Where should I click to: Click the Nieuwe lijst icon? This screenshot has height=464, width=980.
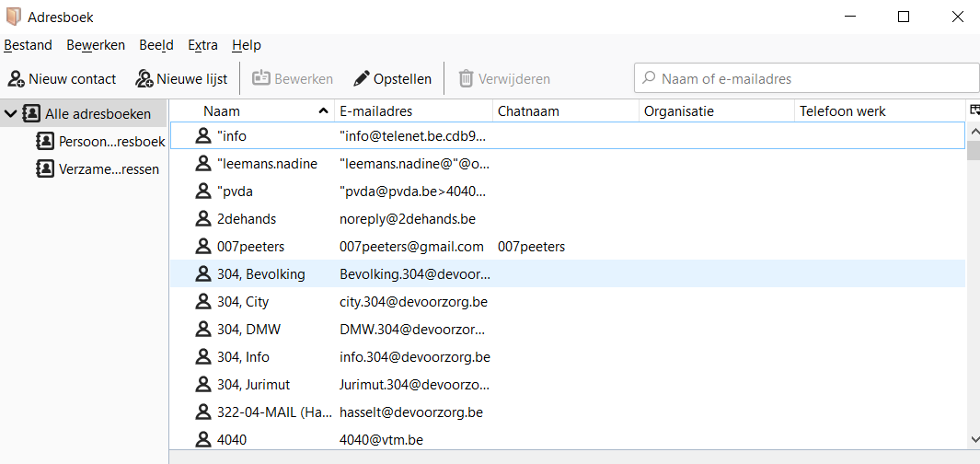coord(144,79)
